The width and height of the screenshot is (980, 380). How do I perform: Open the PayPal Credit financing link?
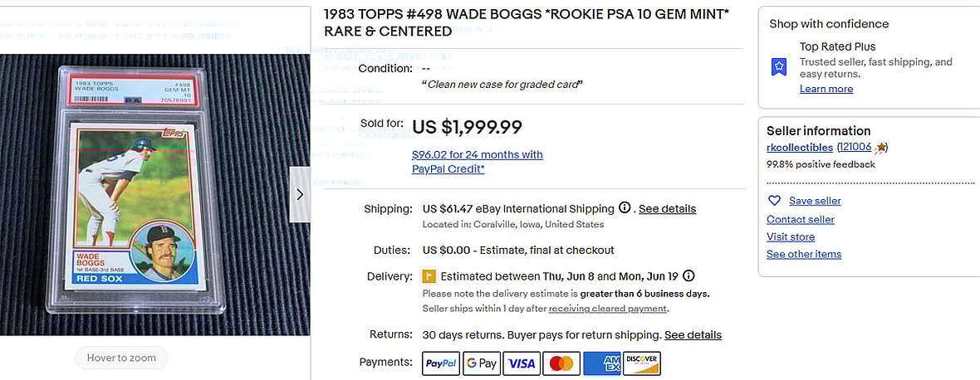pyautogui.click(x=477, y=162)
